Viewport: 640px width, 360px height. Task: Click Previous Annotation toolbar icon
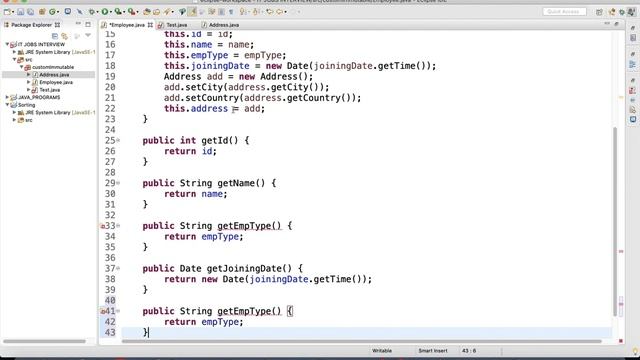pyautogui.click(x=256, y=12)
